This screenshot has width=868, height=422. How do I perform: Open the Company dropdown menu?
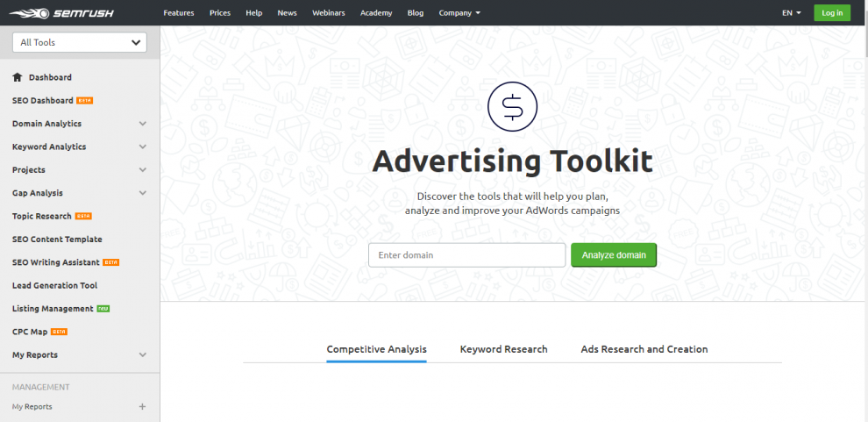coord(459,13)
